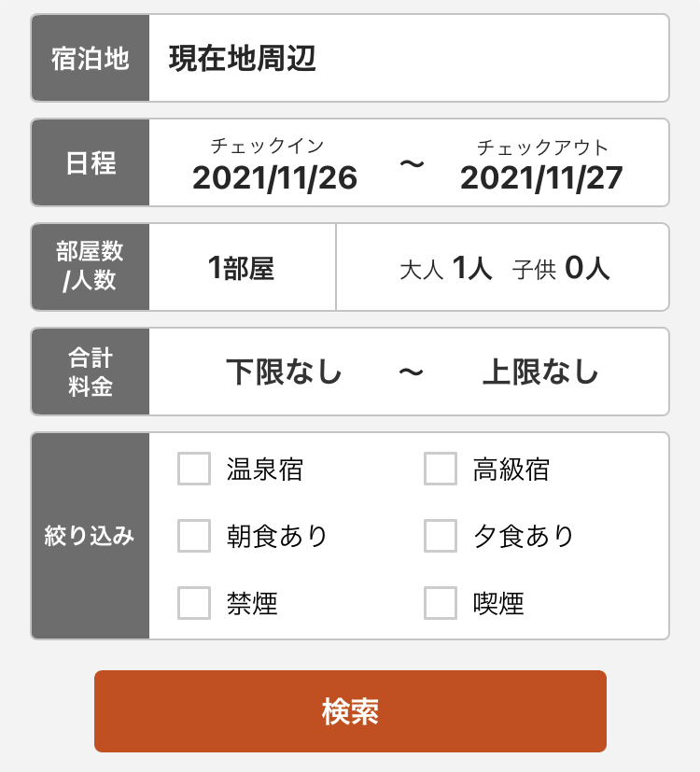Select the 禁煙 checkbox

click(194, 603)
